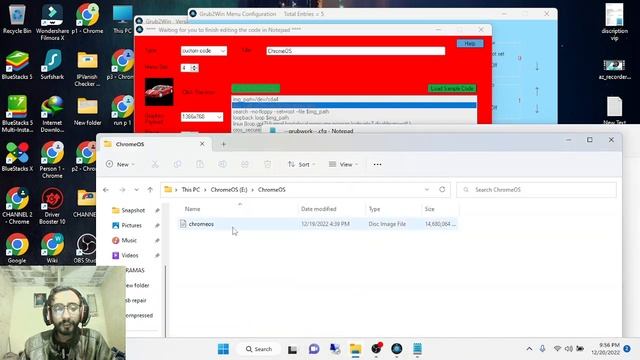
Task: Select This PC in the address breadcrumb
Action: click(191, 190)
